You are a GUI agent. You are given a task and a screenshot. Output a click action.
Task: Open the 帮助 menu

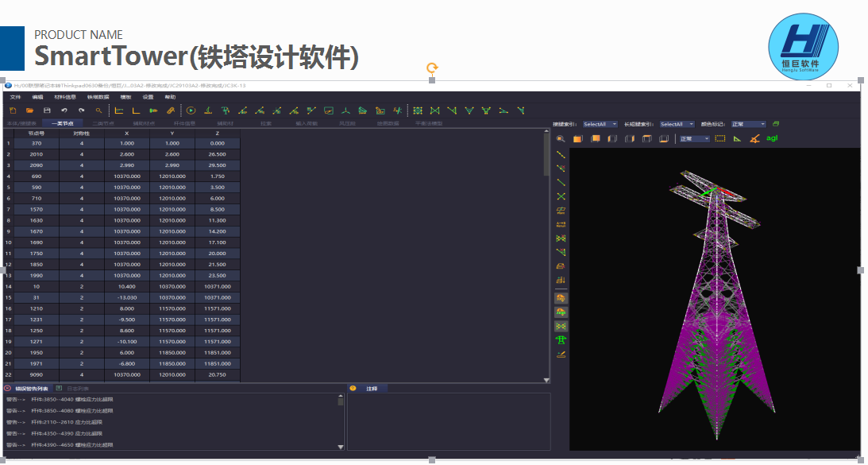(170, 97)
